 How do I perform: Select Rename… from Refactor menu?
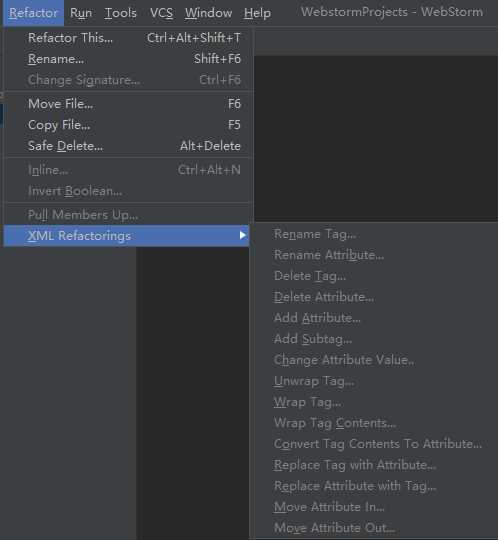[134, 59]
